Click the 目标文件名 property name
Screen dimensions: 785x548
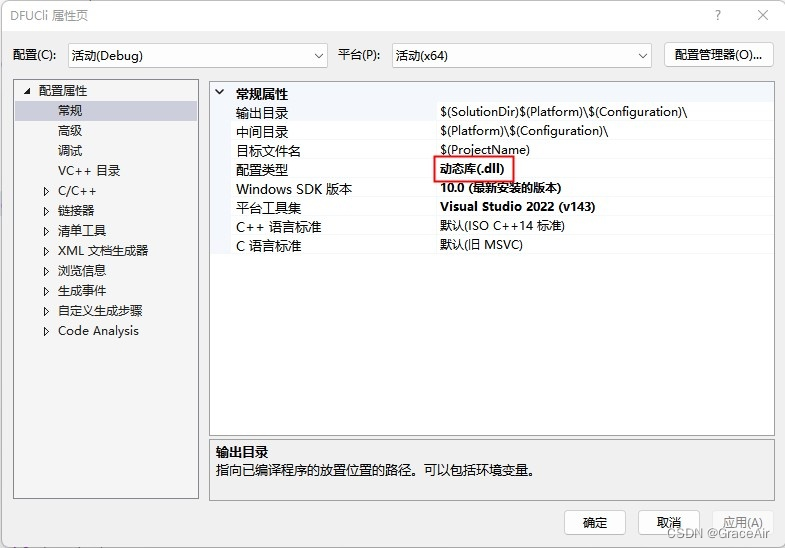coord(268,151)
